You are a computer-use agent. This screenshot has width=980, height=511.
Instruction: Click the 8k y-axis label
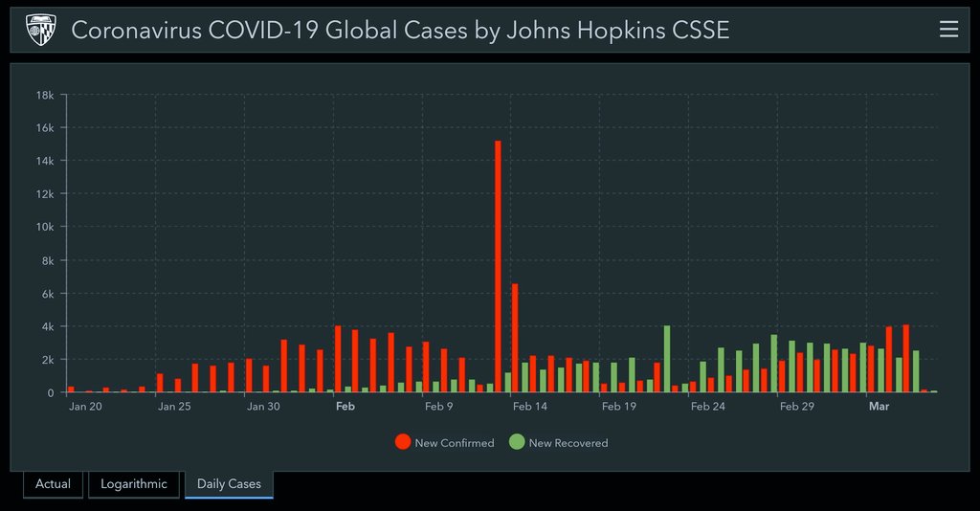click(x=48, y=260)
